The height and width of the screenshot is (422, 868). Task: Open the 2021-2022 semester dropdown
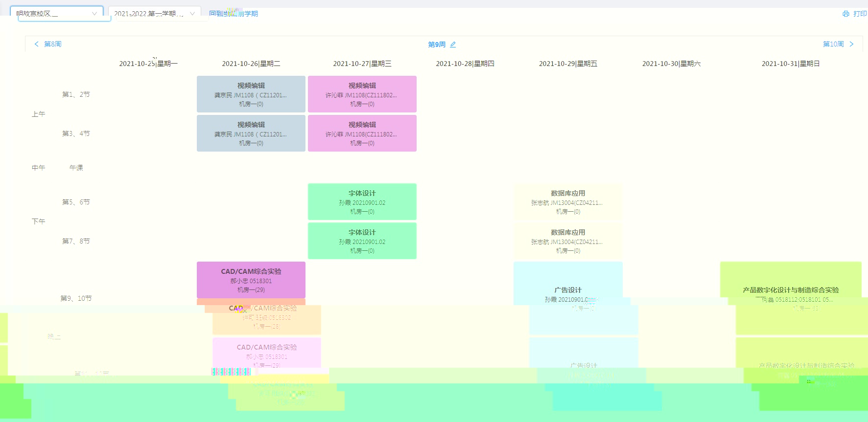point(154,14)
